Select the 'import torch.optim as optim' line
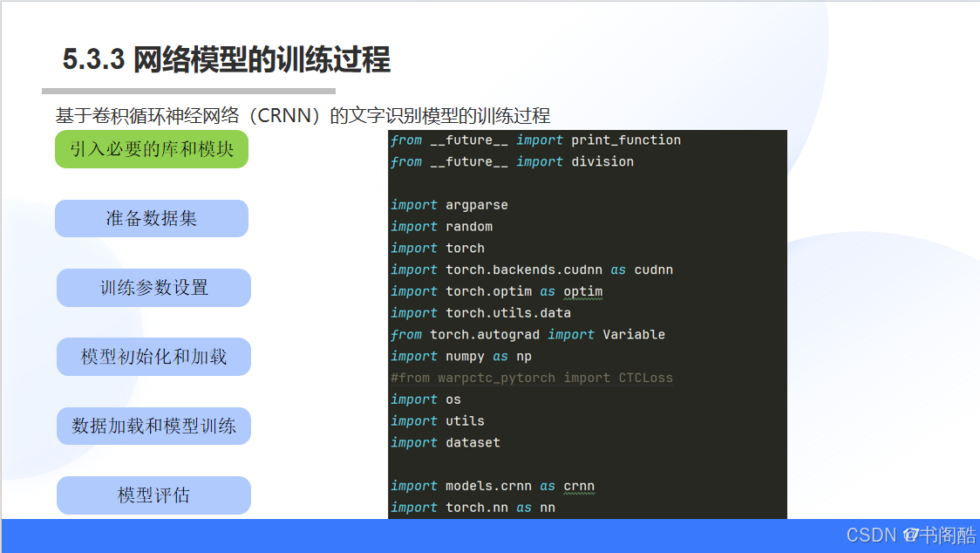The height and width of the screenshot is (553, 980). click(x=496, y=291)
